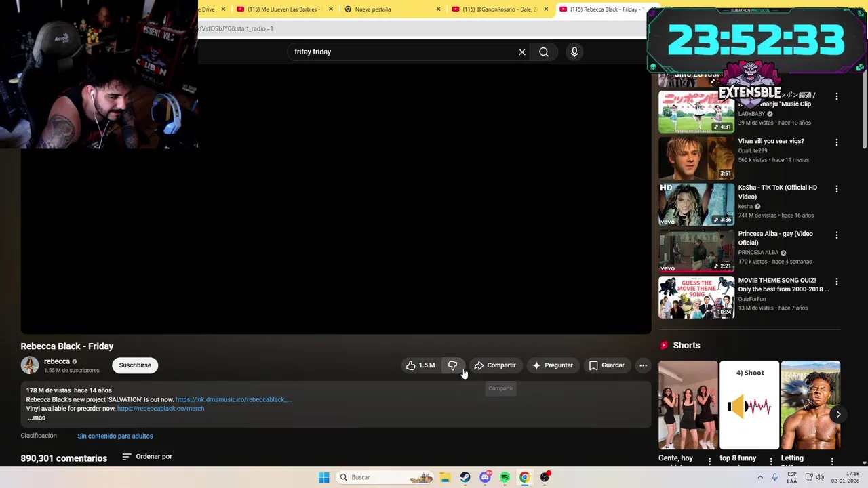This screenshot has width=868, height=488.
Task: Click 'Princesa Alba - gay (Video Oficial)' title
Action: click(x=775, y=238)
